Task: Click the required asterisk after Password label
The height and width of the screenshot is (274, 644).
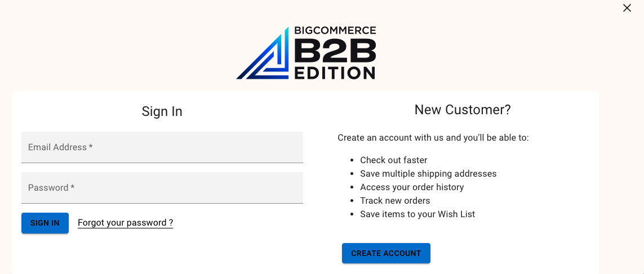Action: (x=72, y=187)
